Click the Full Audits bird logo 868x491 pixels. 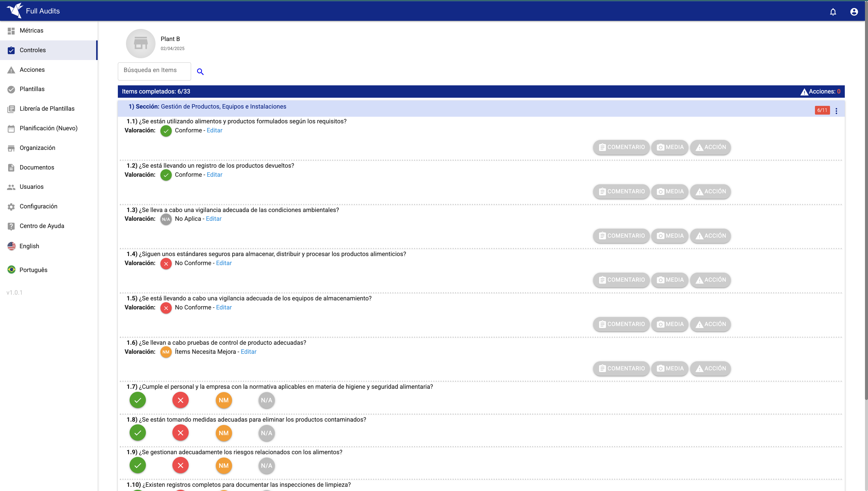click(x=15, y=10)
